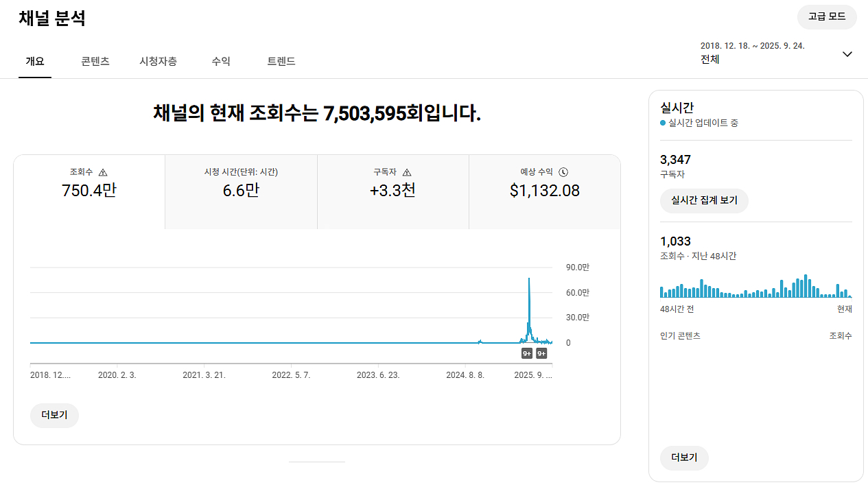Click the blue realtime update status dot
Image resolution: width=868 pixels, height=487 pixels.
pyautogui.click(x=663, y=123)
